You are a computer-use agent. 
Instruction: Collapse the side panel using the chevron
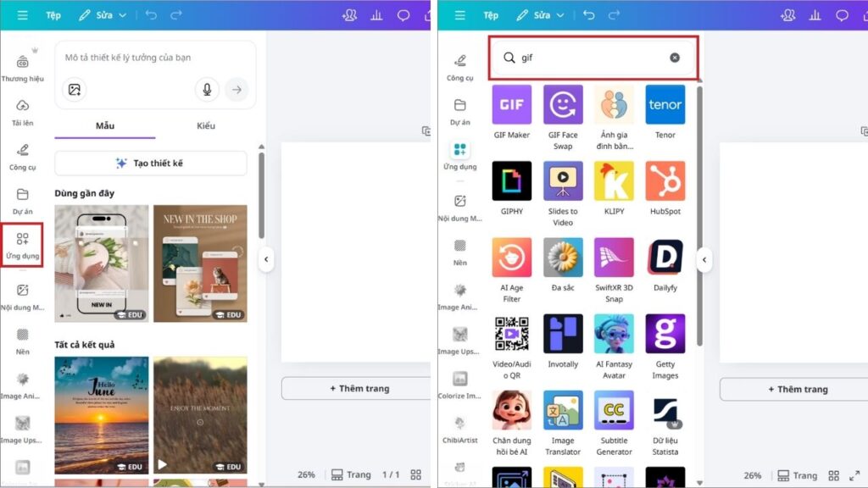click(266, 260)
